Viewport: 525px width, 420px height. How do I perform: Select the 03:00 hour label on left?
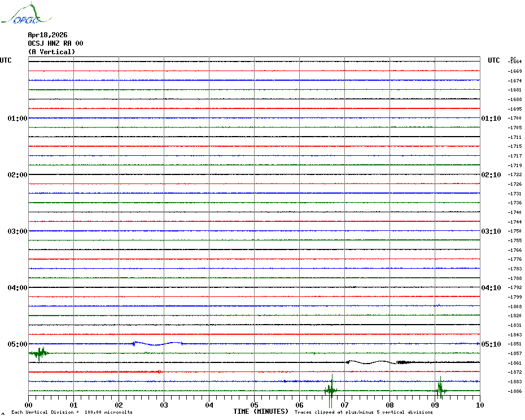pos(17,231)
